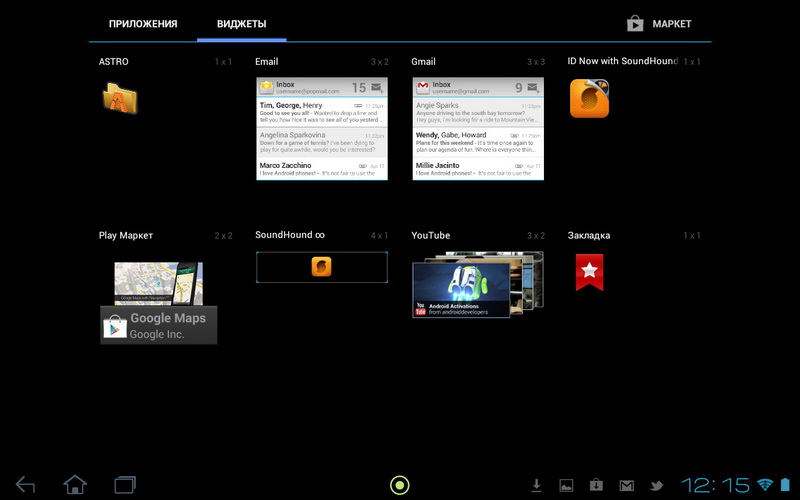Choose the Play Маркет widget preview

point(159,303)
